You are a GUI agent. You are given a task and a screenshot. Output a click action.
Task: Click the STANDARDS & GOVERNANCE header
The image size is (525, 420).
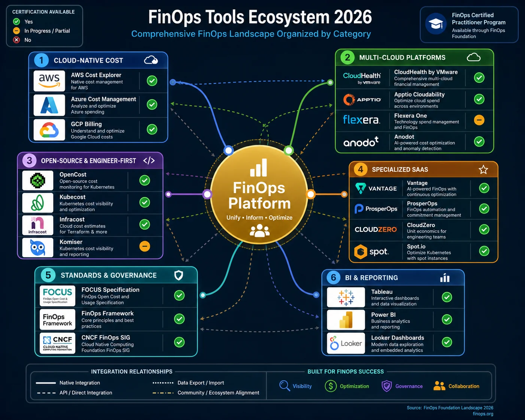pyautogui.click(x=116, y=276)
